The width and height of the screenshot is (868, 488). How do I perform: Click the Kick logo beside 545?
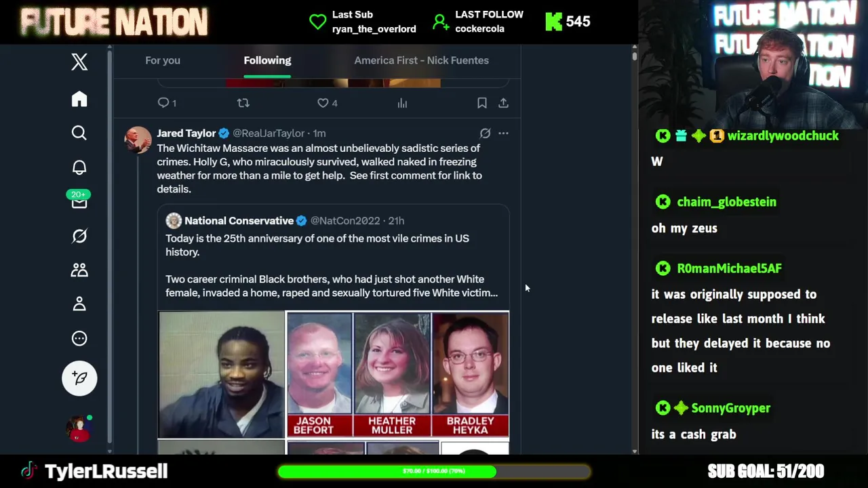pos(553,22)
